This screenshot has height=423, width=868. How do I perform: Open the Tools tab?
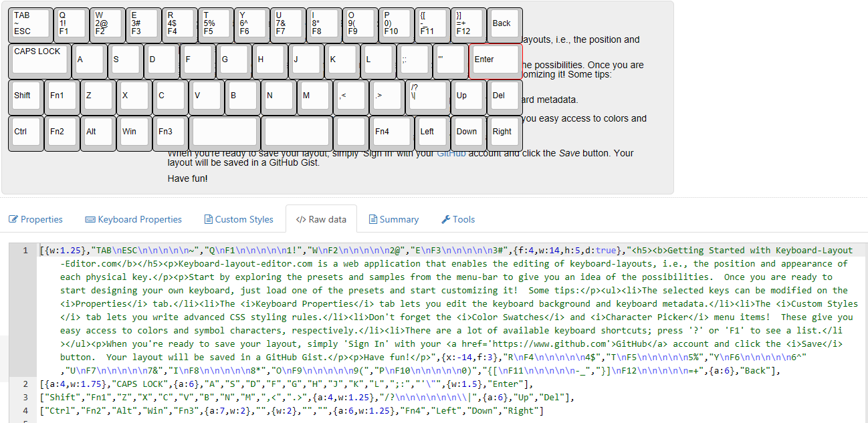pos(458,219)
